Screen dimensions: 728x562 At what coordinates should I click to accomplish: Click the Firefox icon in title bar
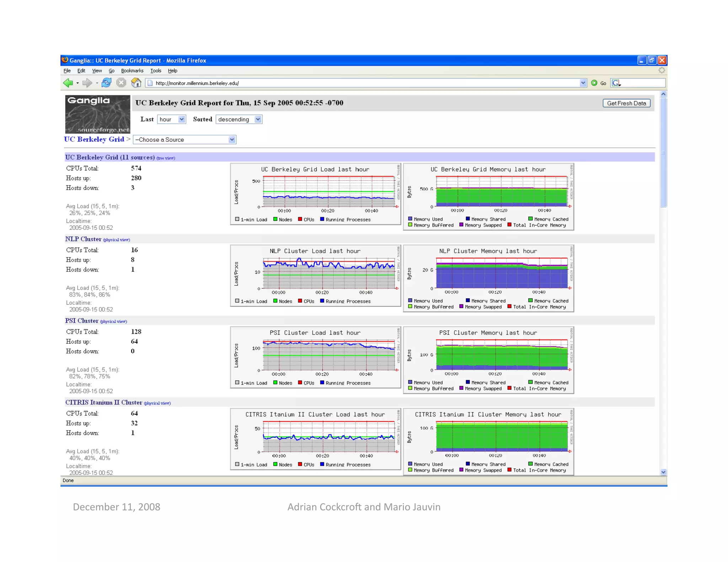click(65, 60)
